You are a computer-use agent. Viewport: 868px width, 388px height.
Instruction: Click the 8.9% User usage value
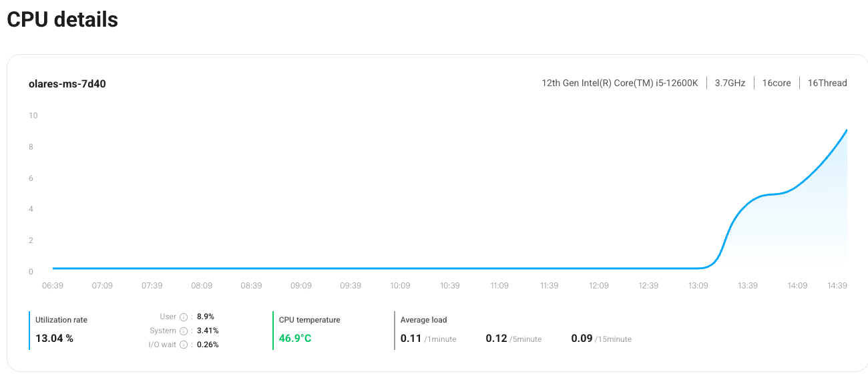coord(206,317)
